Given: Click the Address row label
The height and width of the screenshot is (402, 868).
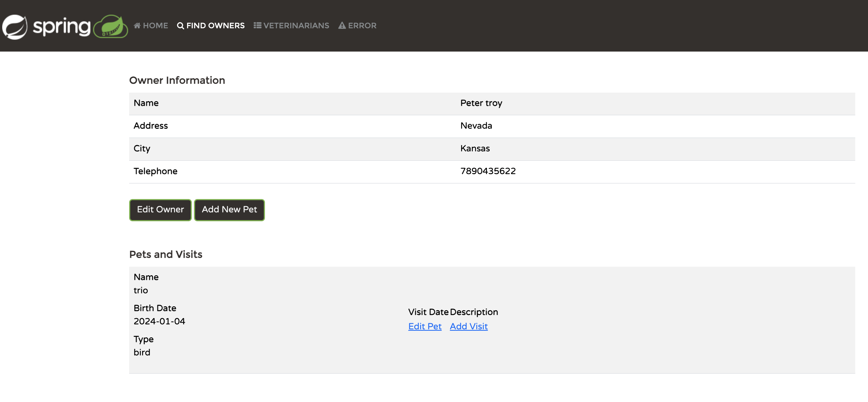Looking at the screenshot, I should [x=150, y=126].
